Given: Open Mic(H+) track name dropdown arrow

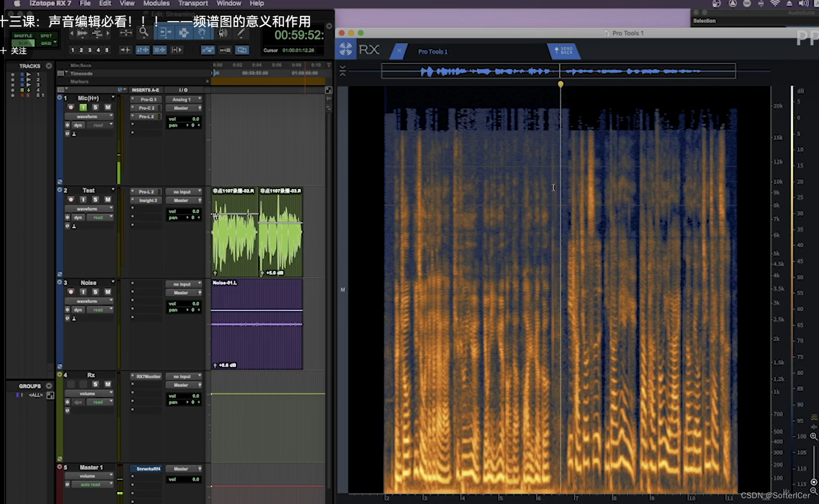Looking at the screenshot, I should pos(113,98).
